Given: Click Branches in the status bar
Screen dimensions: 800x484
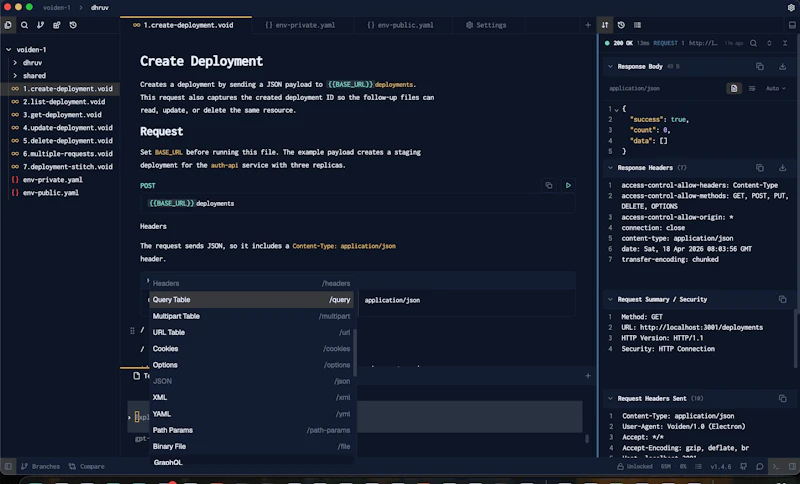Looking at the screenshot, I should point(40,466).
